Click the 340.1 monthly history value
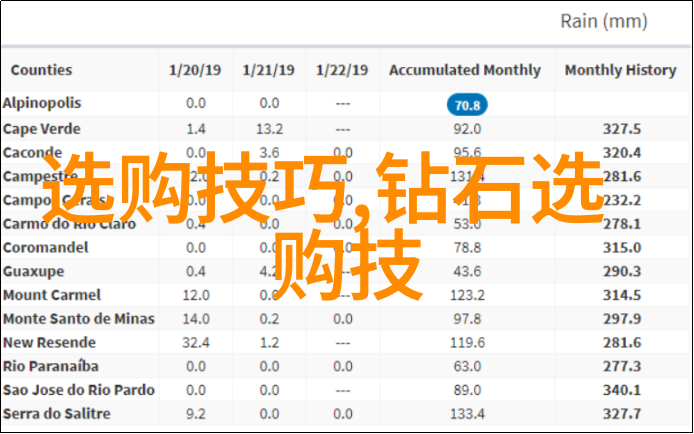Viewport: 694px width, 434px height. coord(622,390)
